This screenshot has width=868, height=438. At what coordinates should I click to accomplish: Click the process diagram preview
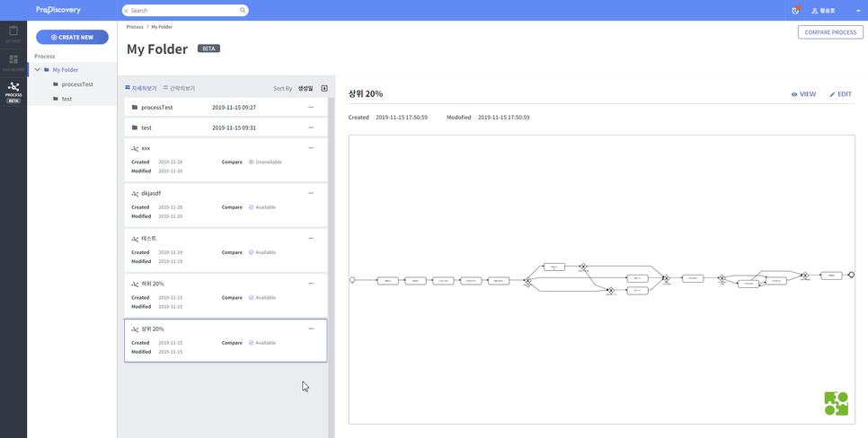tap(602, 279)
